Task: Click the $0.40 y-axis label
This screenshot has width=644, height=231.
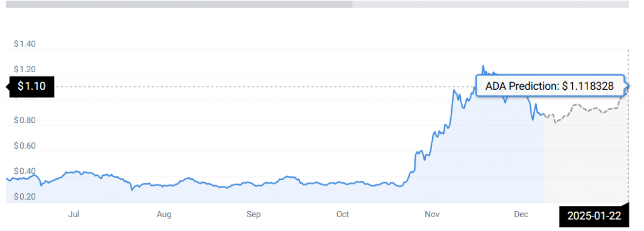Action: 25,171
